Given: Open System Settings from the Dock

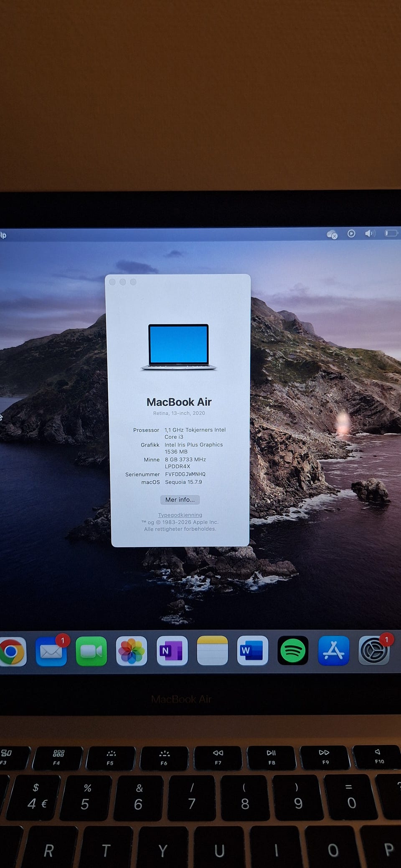Looking at the screenshot, I should pyautogui.click(x=374, y=650).
